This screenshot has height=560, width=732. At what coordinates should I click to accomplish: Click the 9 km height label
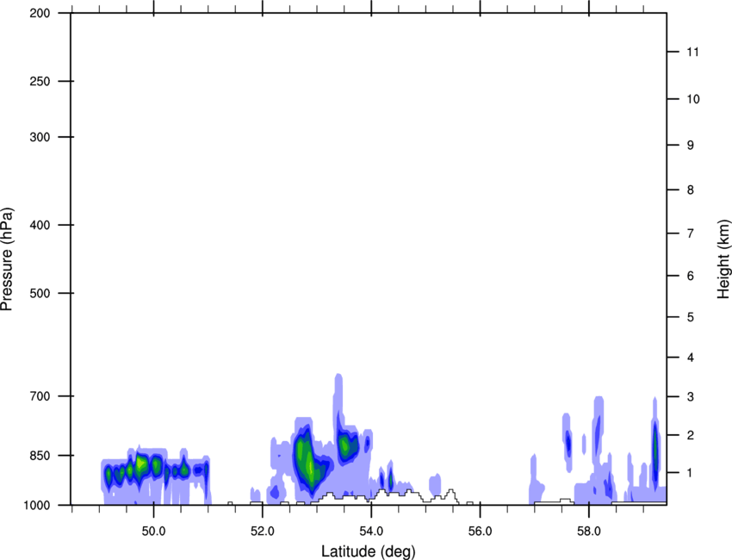pos(691,146)
